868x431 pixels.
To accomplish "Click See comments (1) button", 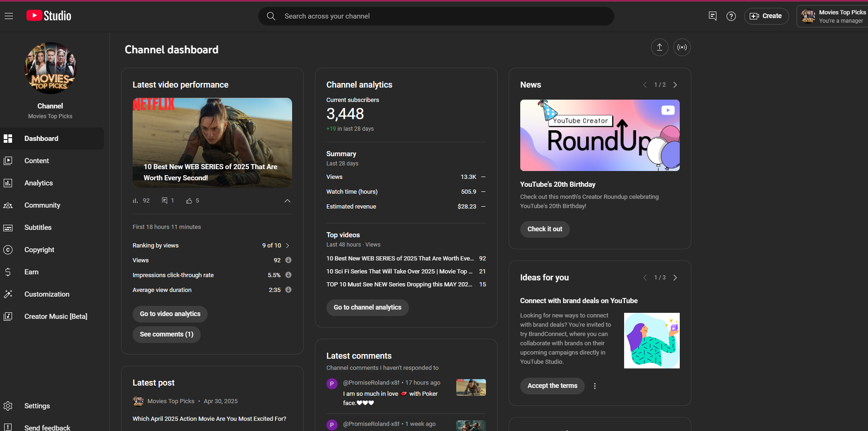I will point(166,335).
